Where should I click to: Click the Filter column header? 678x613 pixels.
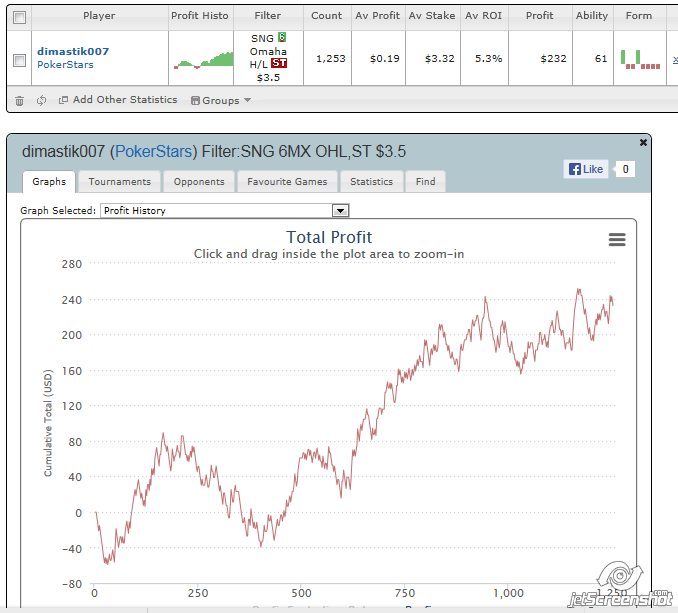tap(268, 16)
